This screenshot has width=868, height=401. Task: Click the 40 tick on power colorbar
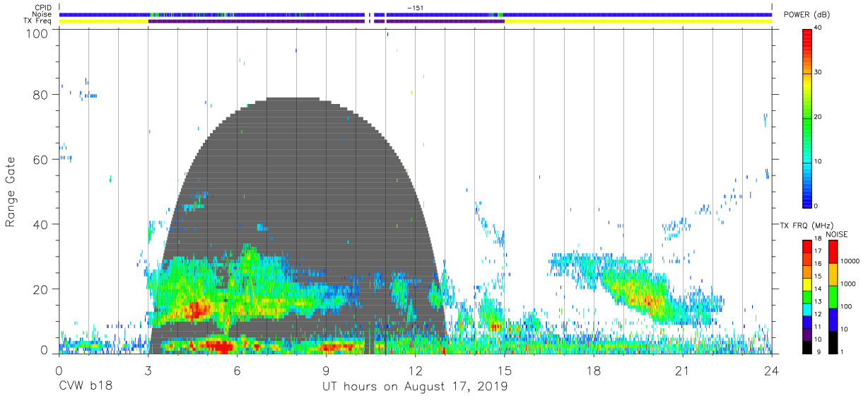(x=819, y=28)
